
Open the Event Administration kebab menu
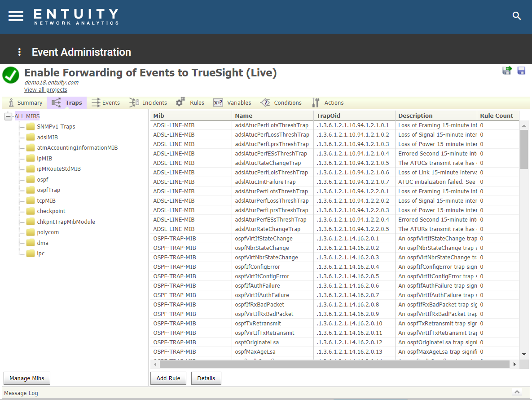tap(19, 52)
